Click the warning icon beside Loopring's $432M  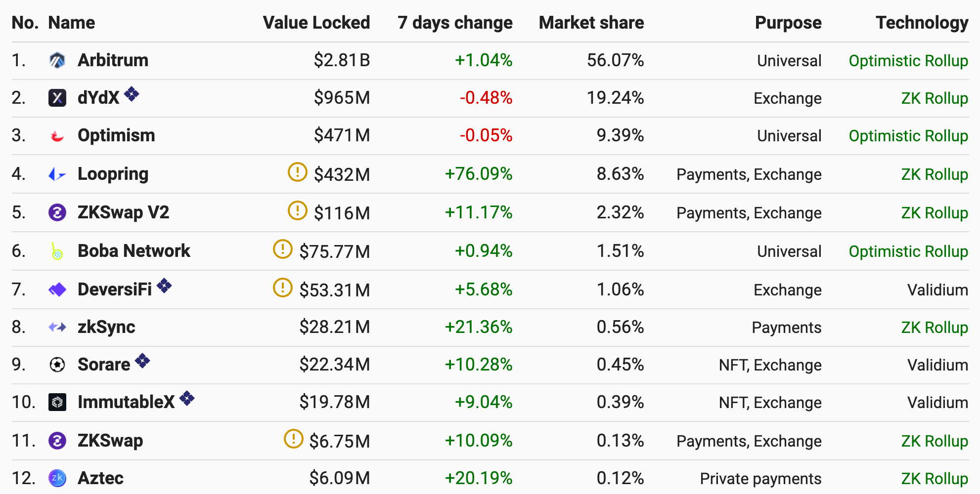(298, 172)
